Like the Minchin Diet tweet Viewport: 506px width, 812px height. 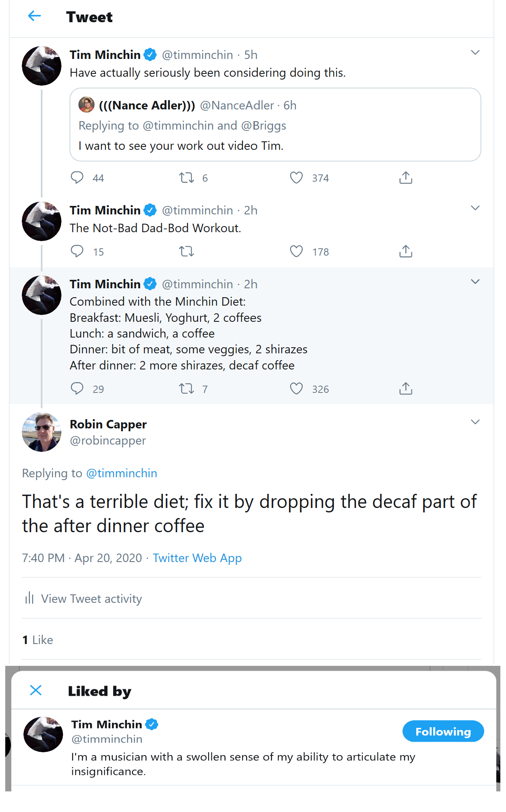point(296,389)
